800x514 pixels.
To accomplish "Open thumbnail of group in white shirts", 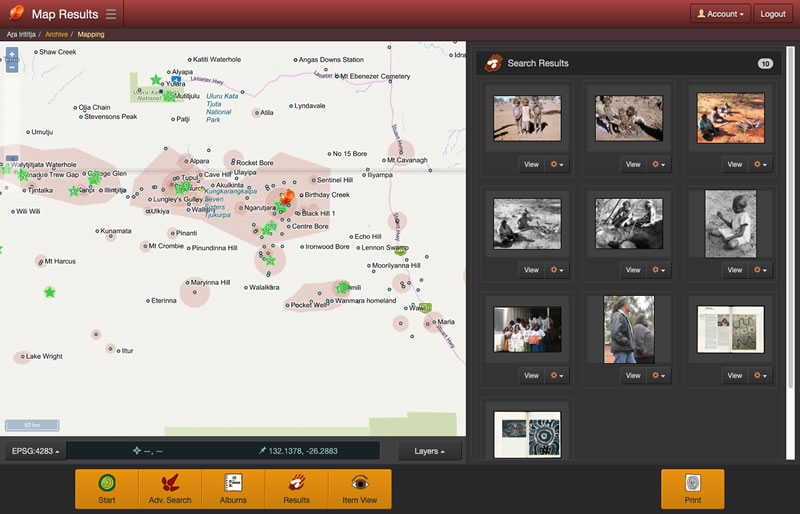I will [x=527, y=329].
